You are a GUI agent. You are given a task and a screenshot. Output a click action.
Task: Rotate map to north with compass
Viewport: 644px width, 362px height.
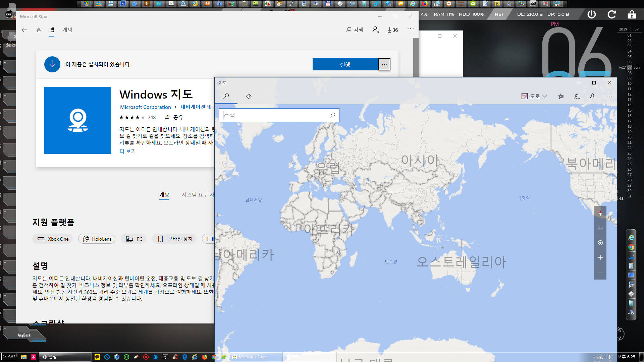click(x=600, y=213)
